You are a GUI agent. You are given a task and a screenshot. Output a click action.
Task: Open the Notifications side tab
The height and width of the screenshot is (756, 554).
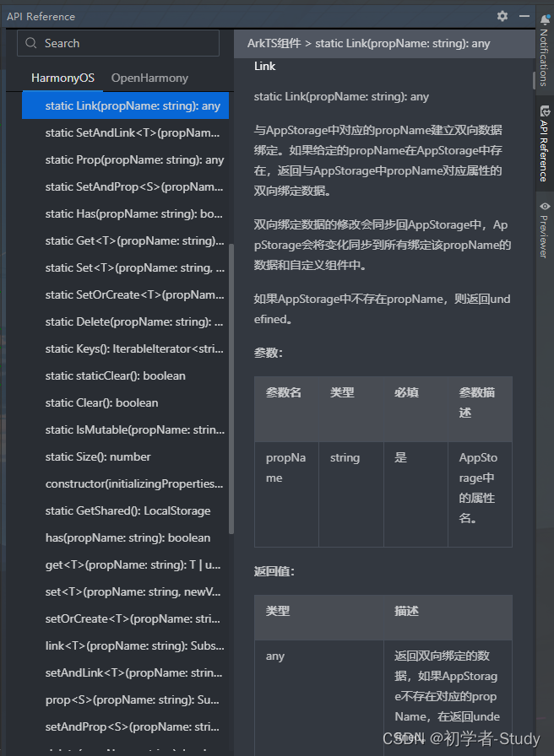pos(545,50)
